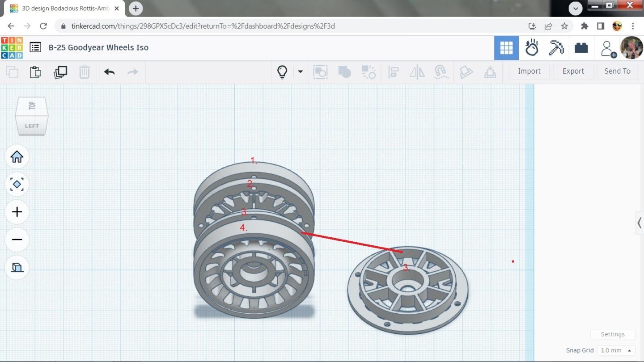Click the Duplicate and repeat icon
This screenshot has height=362, width=644.
[x=60, y=72]
